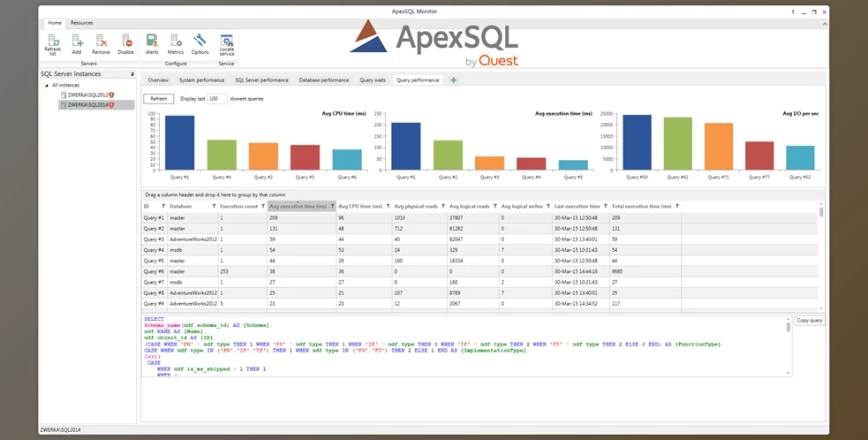Click the alert shield beside ZWERKA\SQL2012

(111, 95)
